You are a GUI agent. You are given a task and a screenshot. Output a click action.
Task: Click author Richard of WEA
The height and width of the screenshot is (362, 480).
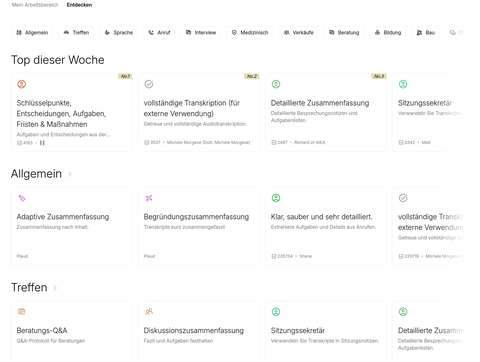[x=309, y=142]
